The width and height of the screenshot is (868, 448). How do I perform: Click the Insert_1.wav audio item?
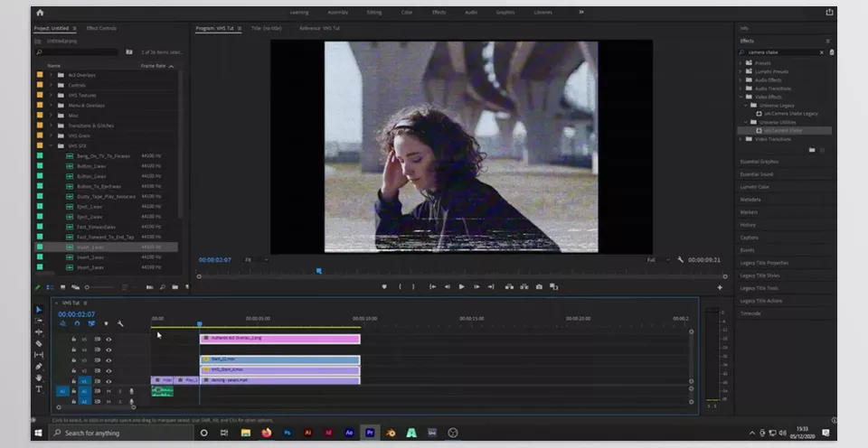click(x=107, y=247)
